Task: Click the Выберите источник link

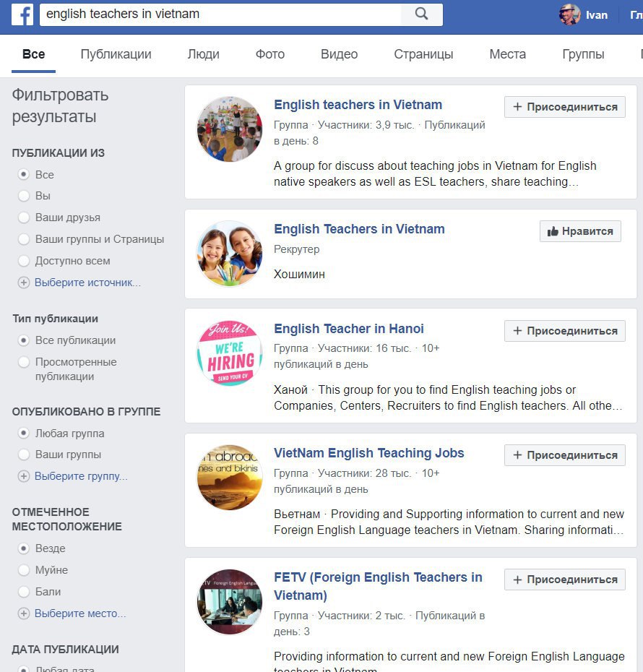Action: [87, 283]
